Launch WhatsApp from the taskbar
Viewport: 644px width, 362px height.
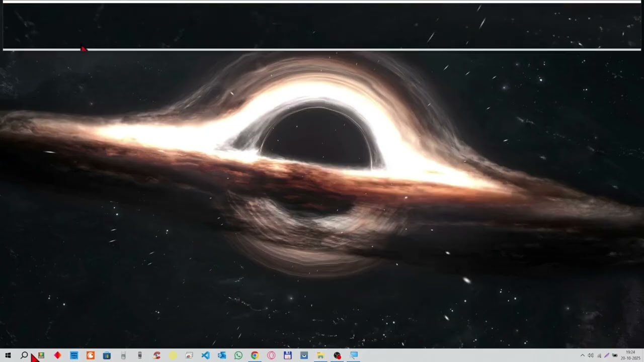click(238, 355)
